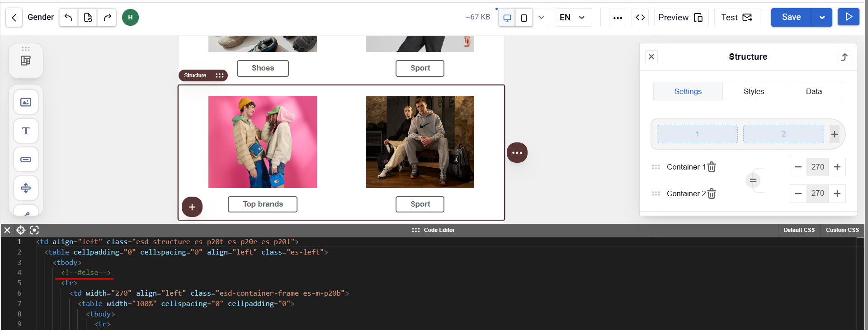Click the <!--#else--> comment line
This screenshot has height=330, width=868.
tap(86, 273)
